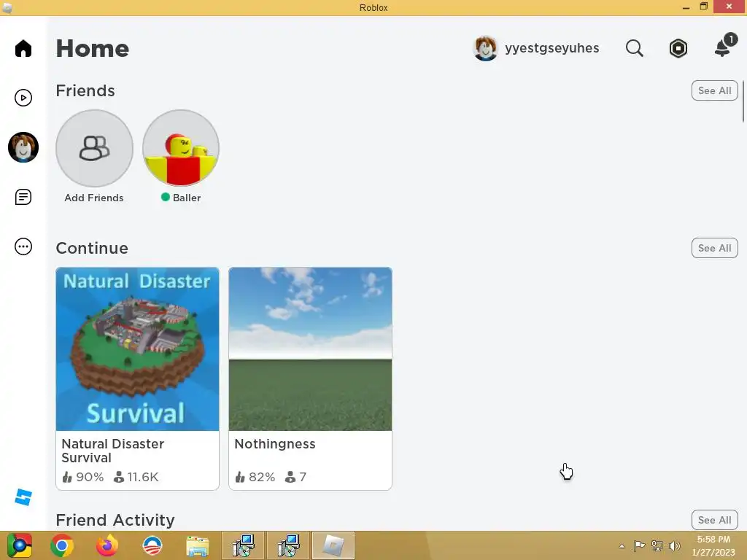
Task: Click the Start button in the taskbar
Action: [20, 545]
